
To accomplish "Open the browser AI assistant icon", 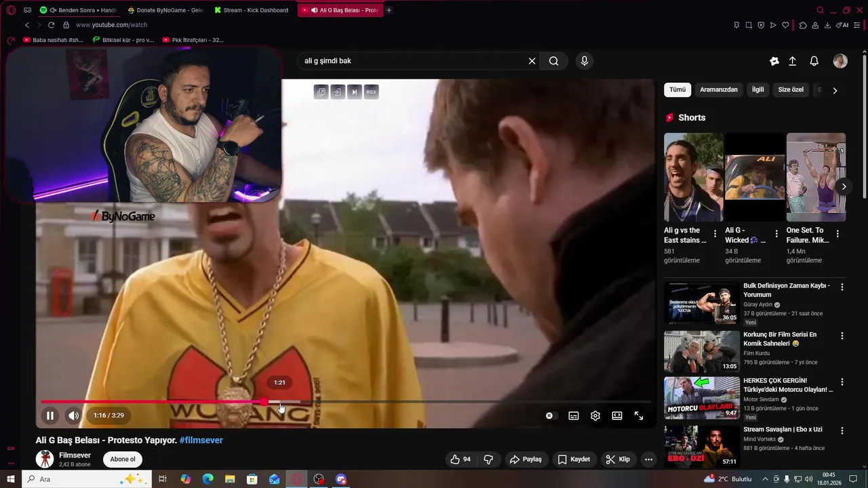I will pos(842,25).
